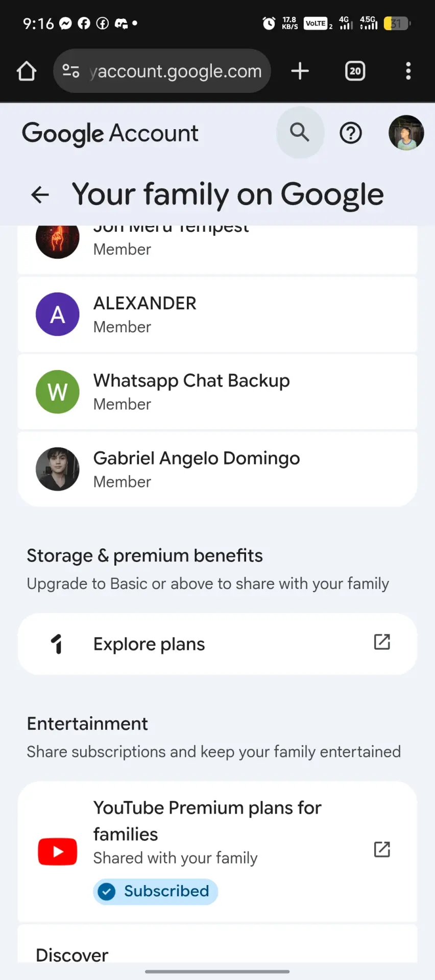435x980 pixels.
Task: Go back using the arrow beside Your family
Action: 40,194
